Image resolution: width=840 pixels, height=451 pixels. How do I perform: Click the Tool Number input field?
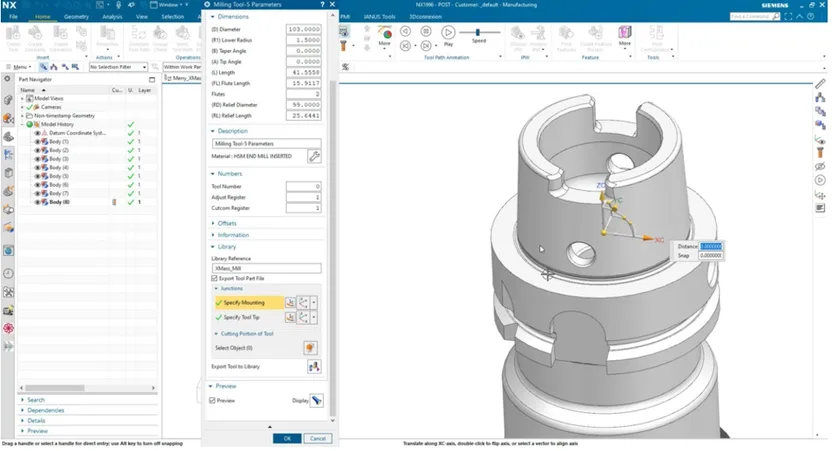[303, 186]
